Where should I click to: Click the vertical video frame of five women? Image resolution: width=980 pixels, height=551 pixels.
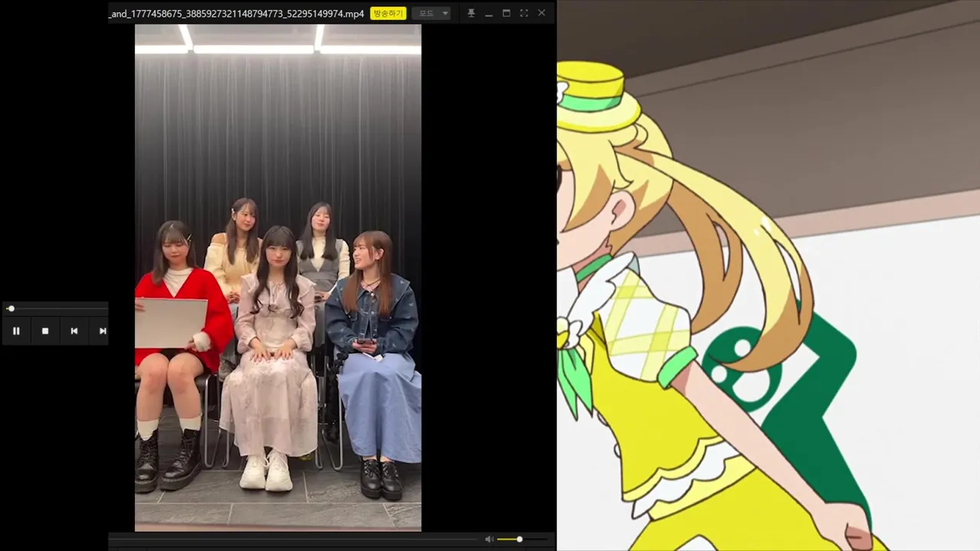click(278, 277)
